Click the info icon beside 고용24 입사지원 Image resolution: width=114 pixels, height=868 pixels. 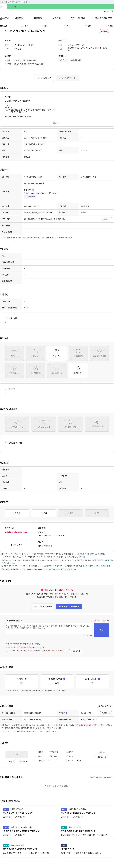(99, 679)
